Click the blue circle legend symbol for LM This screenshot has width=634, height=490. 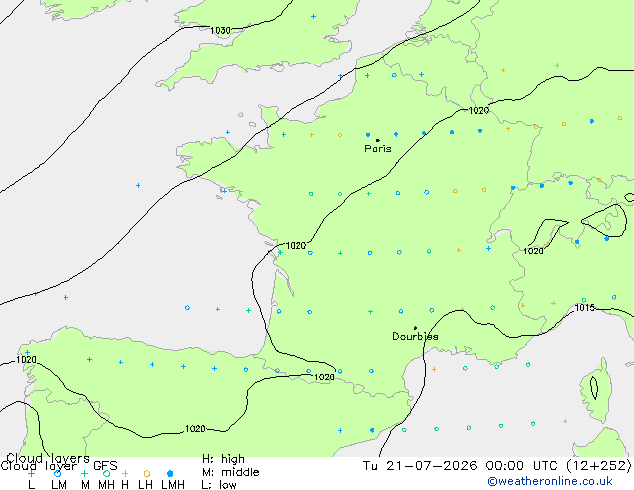tap(57, 473)
